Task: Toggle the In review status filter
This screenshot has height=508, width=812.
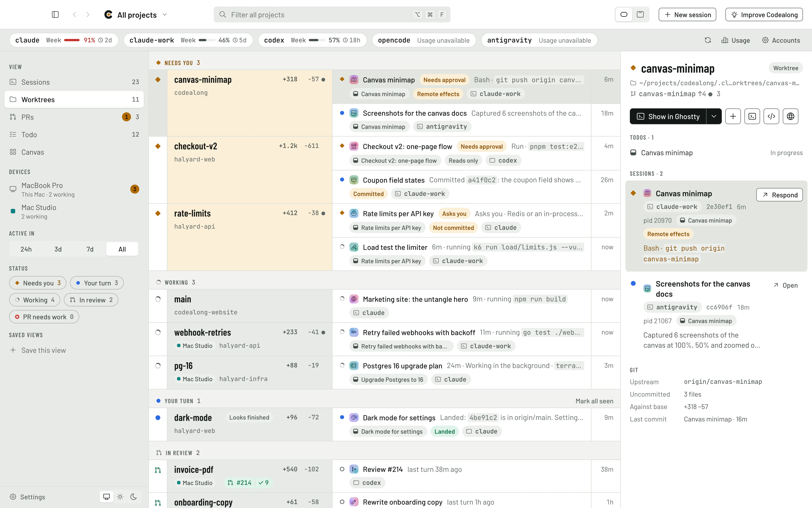Action: pyautogui.click(x=91, y=300)
